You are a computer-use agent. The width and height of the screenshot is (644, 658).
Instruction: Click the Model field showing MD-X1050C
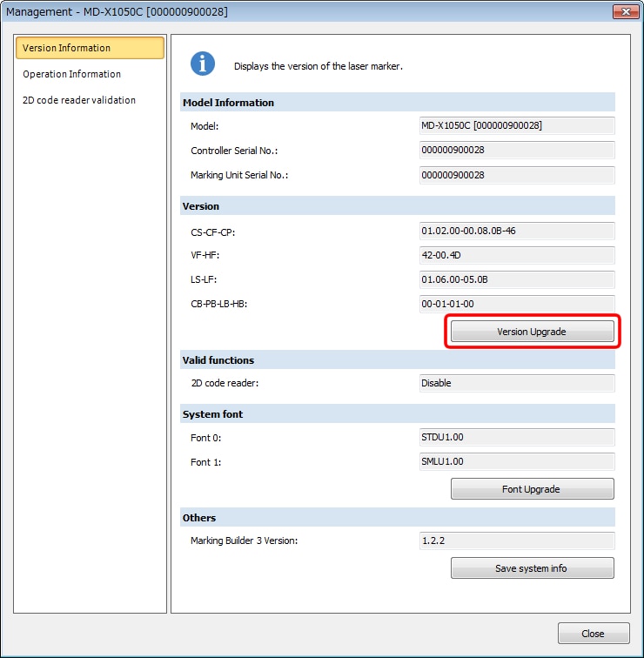point(516,126)
